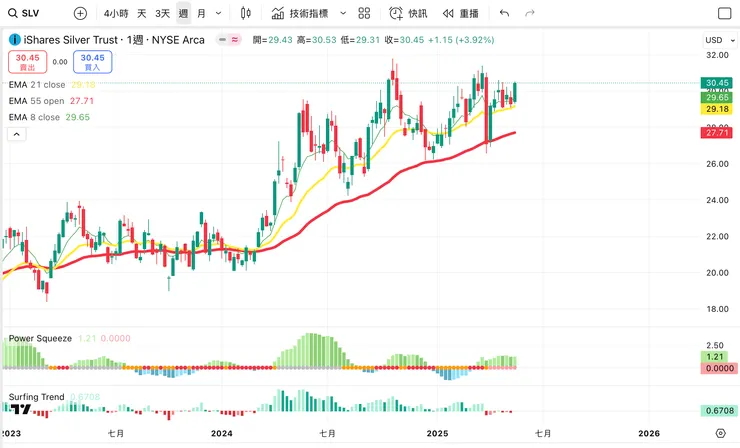Select the 週 weekly interval
This screenshot has height=448, width=740.
click(x=183, y=13)
